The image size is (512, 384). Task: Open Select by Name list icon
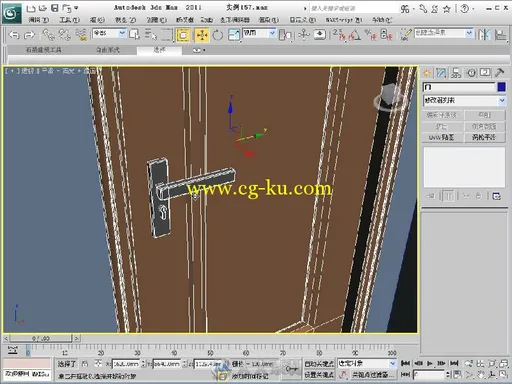151,35
